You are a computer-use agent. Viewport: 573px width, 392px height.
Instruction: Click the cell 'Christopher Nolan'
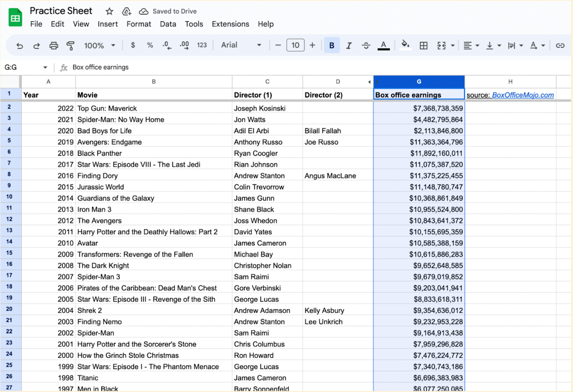267,266
